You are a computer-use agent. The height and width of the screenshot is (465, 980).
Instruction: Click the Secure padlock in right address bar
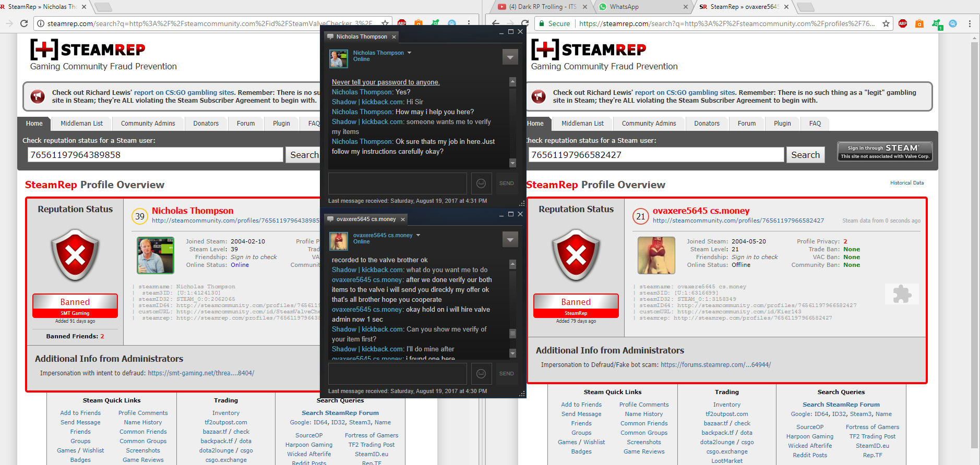tap(543, 23)
